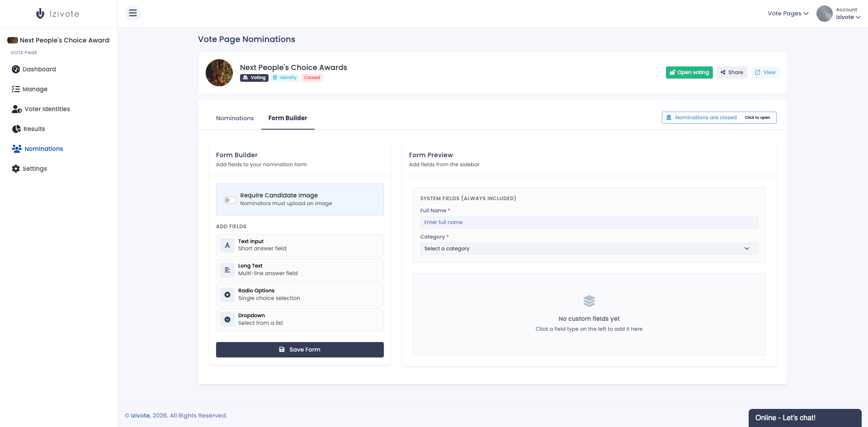
Task: Click the Next People's Choice Awards sidebar title
Action: click(65, 40)
